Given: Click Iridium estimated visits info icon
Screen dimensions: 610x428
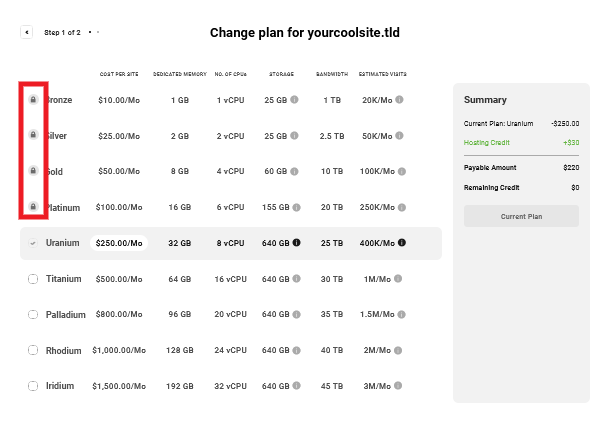Looking at the screenshot, I should click(399, 386).
